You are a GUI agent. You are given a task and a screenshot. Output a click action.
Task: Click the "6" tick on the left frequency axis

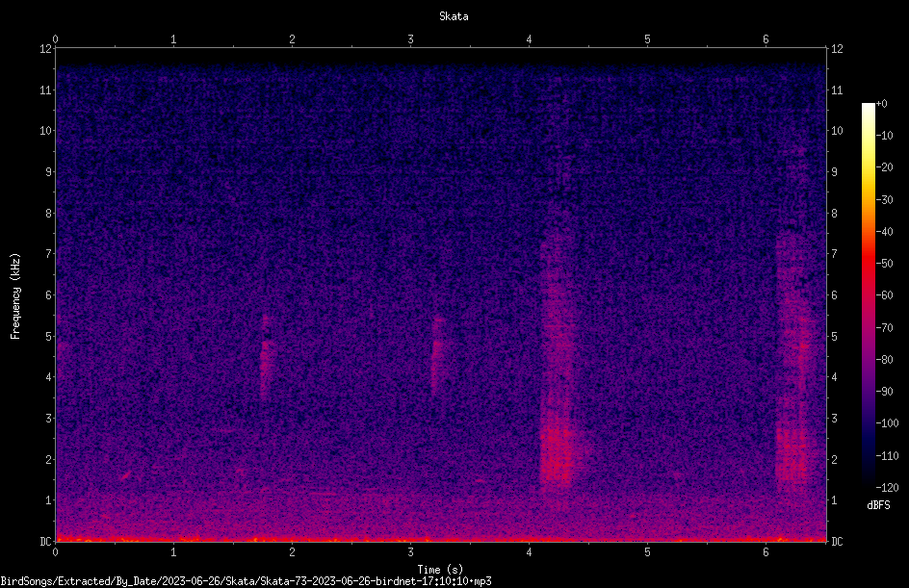pyautogui.click(x=49, y=294)
